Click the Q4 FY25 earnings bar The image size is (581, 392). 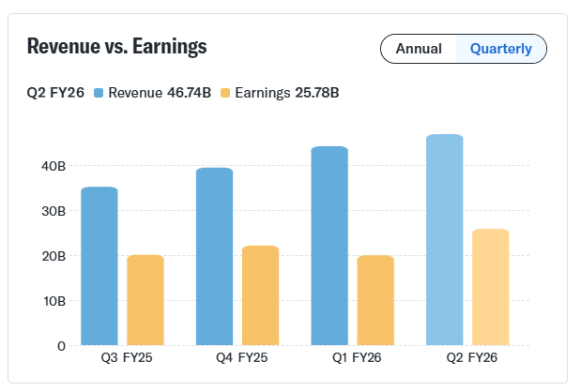pyautogui.click(x=260, y=294)
